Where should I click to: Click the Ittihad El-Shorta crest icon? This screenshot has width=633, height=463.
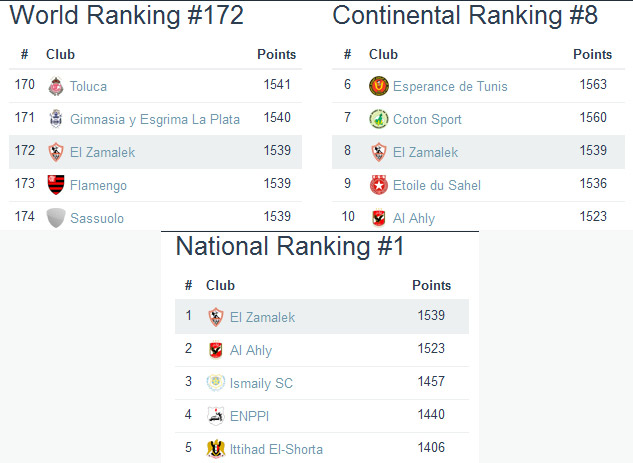(x=215, y=449)
